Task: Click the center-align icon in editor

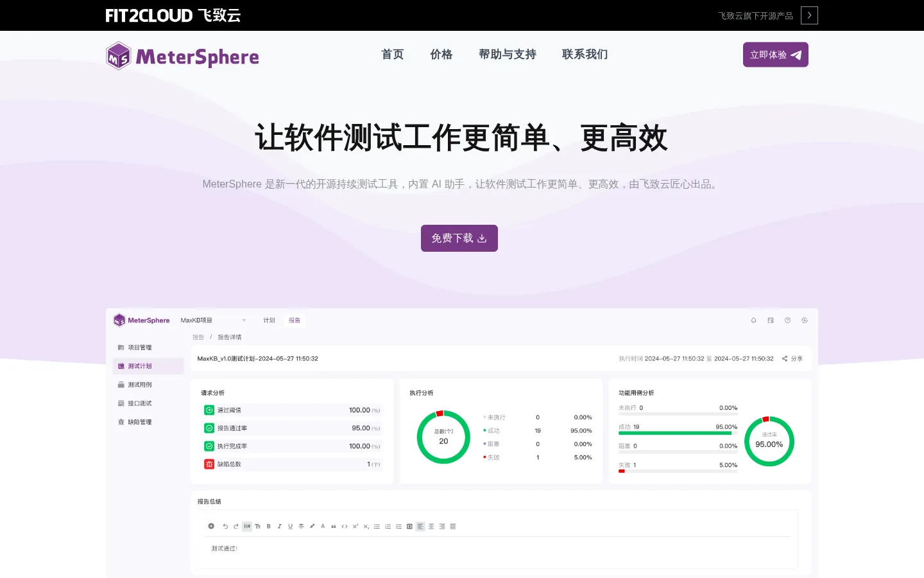Action: point(431,527)
